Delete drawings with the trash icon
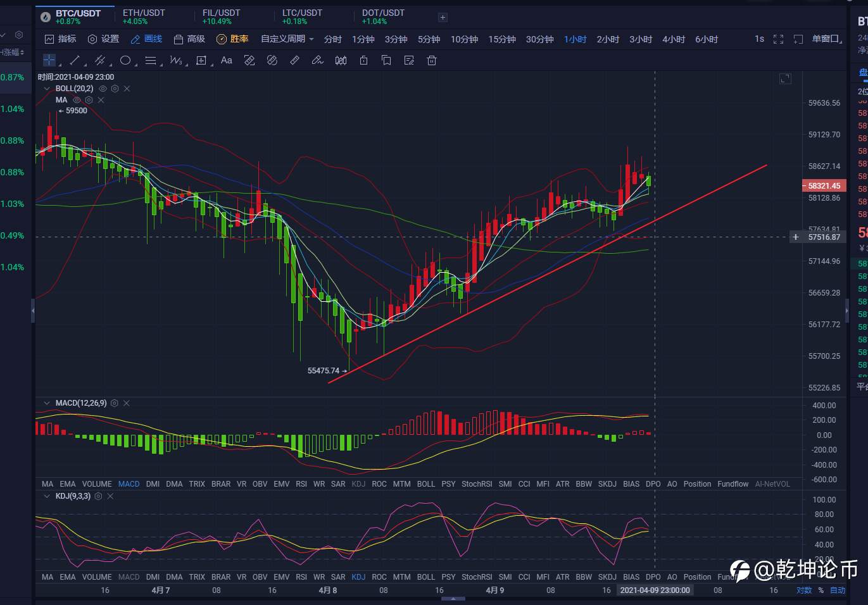Screen dimensions: 868x605 (432, 60)
